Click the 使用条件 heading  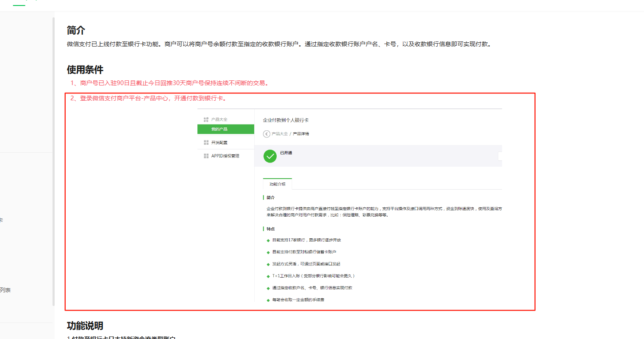point(85,70)
